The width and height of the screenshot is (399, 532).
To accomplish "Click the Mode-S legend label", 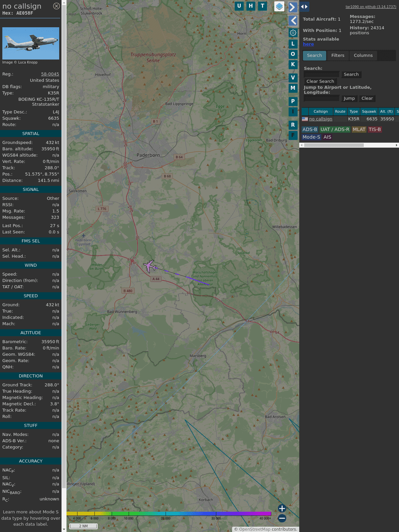I will pyautogui.click(x=311, y=137).
